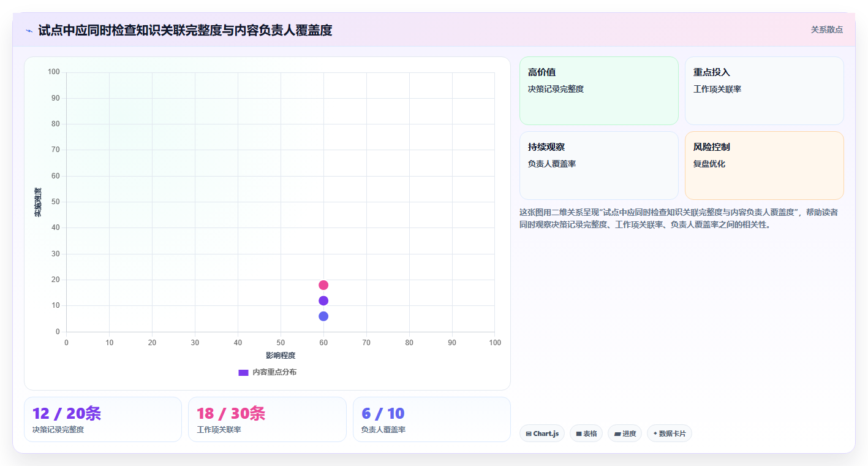Click the 影响程度 x-axis title
This screenshot has width=868, height=466.
(281, 356)
